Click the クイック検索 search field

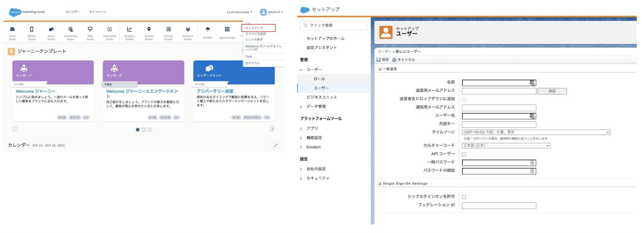[x=333, y=25]
